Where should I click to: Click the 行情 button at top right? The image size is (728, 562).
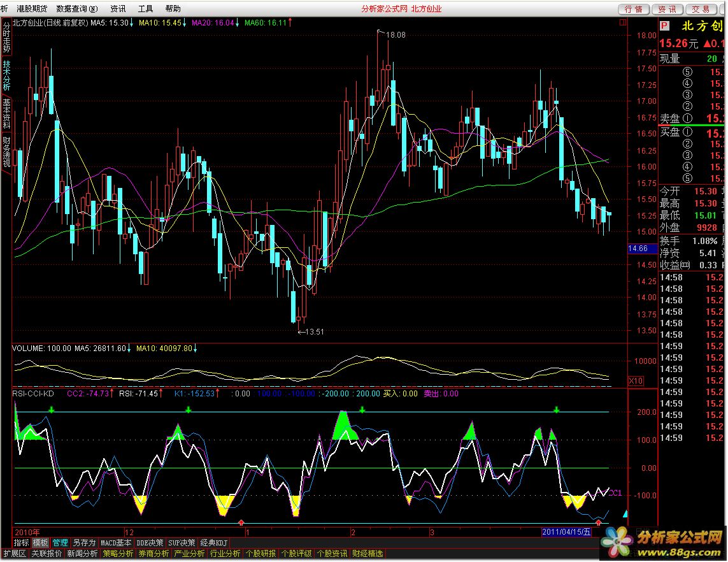click(633, 10)
